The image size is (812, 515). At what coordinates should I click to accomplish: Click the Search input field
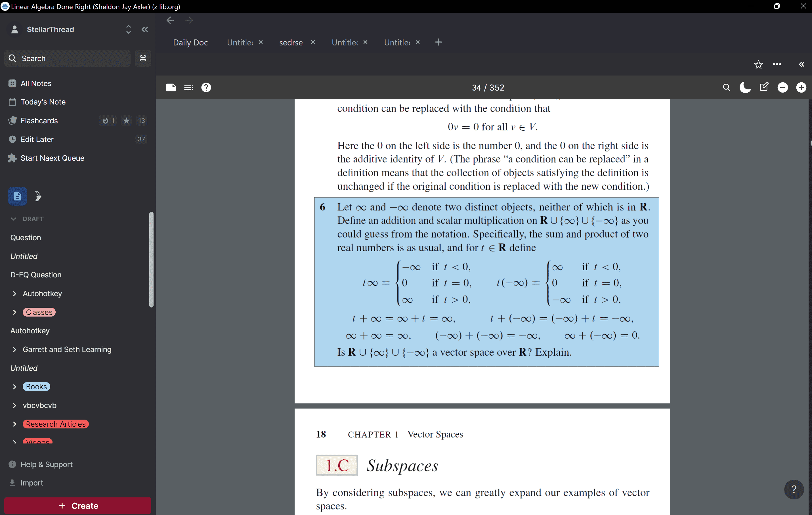point(68,58)
